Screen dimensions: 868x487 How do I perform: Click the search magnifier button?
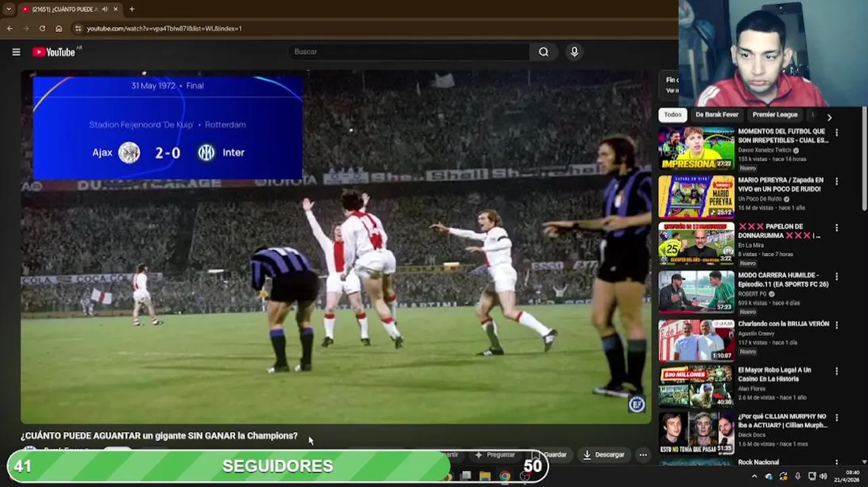544,51
